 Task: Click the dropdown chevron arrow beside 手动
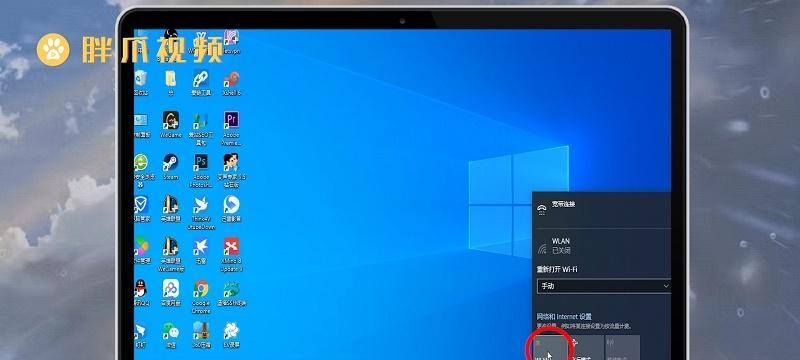pyautogui.click(x=665, y=286)
